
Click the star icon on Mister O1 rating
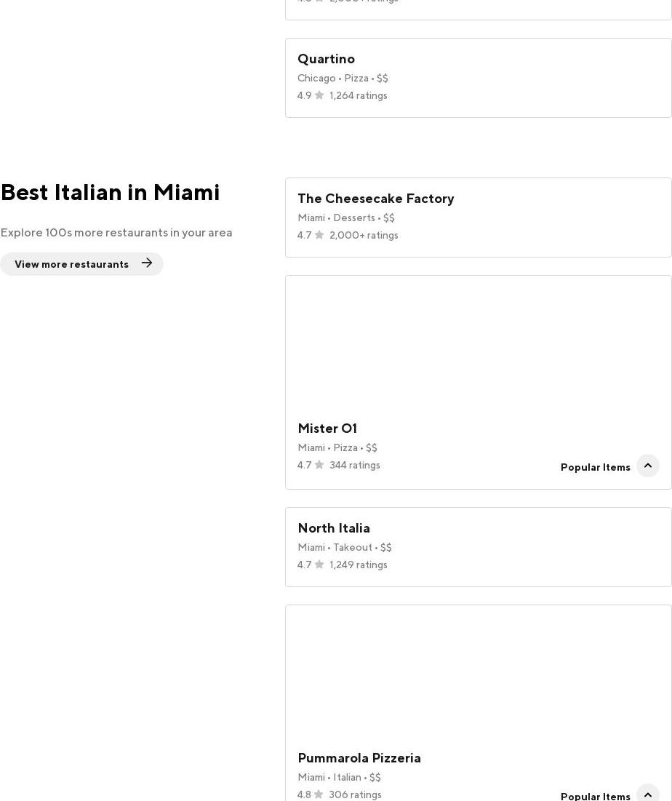[319, 465]
